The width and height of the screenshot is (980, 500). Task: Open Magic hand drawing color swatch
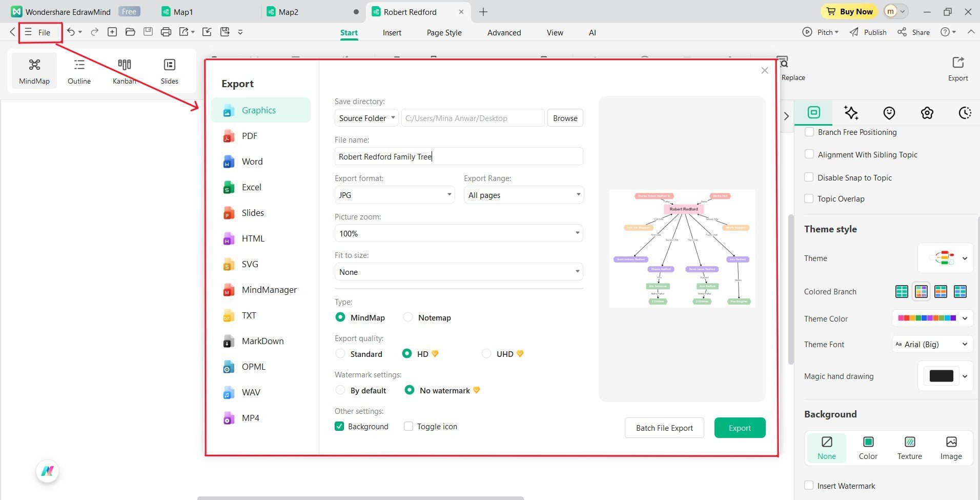(x=945, y=376)
